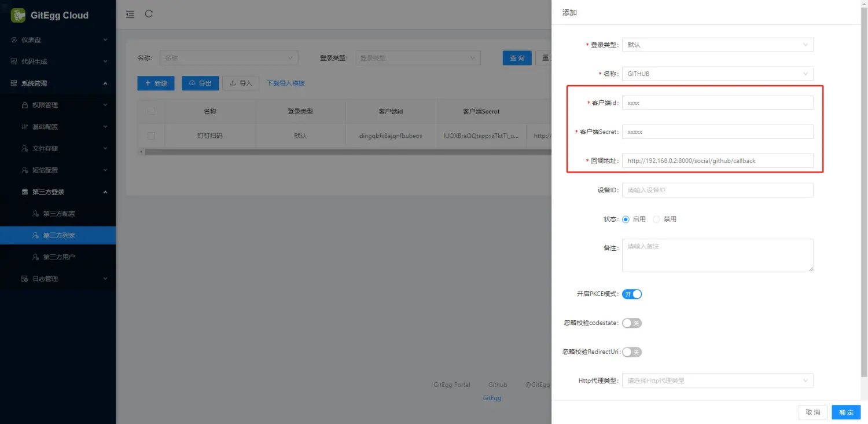Image resolution: width=868 pixels, height=424 pixels.
Task: Click the cloud icon on the 导出 button
Action: [192, 83]
